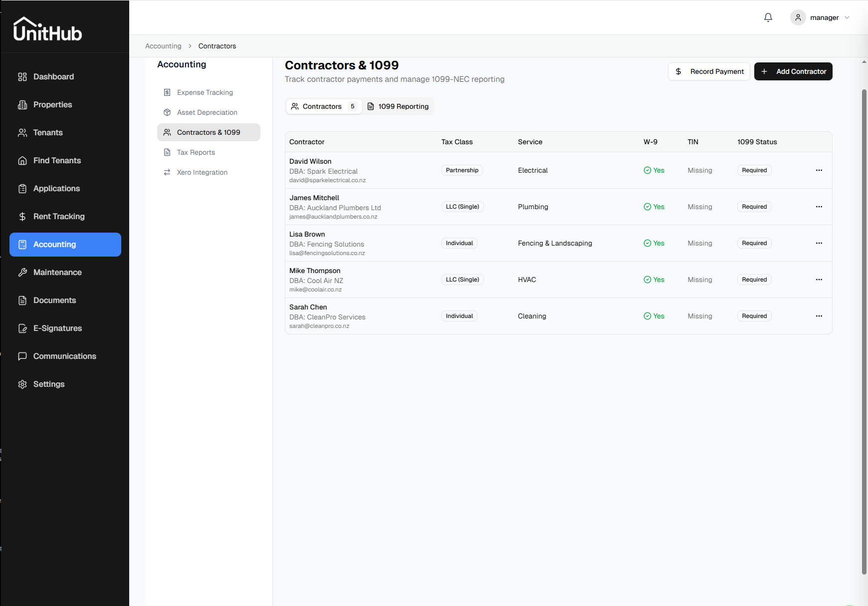868x606 pixels.
Task: Click the Tenants people icon in the sidebar
Action: (x=22, y=133)
